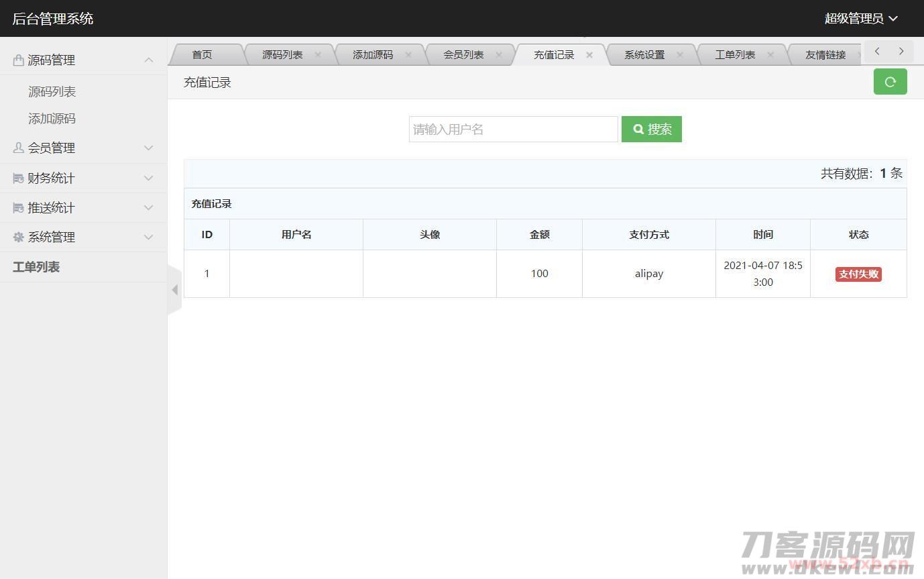Close the 源码列表 tab via its X
Image resolution: width=924 pixels, height=579 pixels.
pyautogui.click(x=318, y=55)
